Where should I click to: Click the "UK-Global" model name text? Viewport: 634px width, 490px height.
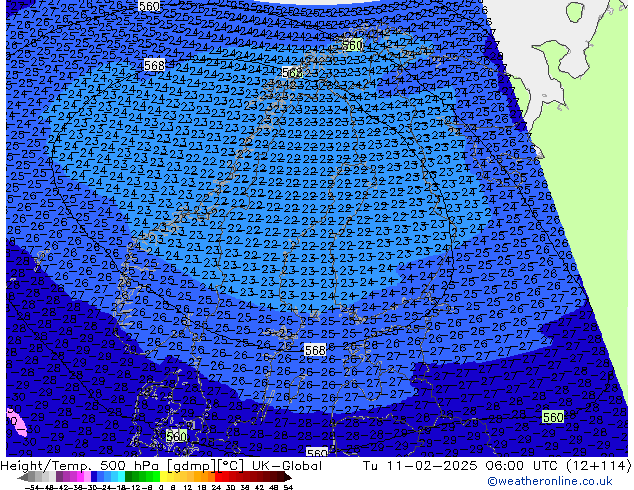coord(287,466)
